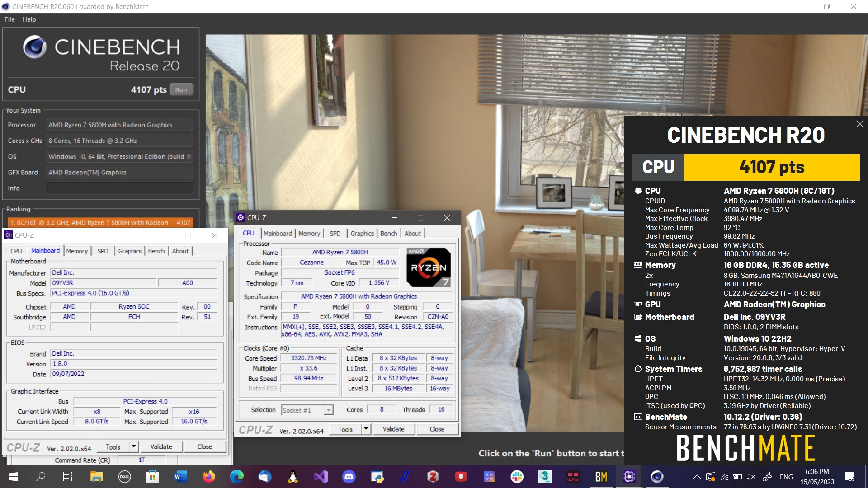This screenshot has width=868, height=488.
Task: Open Slack from the taskbar
Action: pyautogui.click(x=517, y=477)
